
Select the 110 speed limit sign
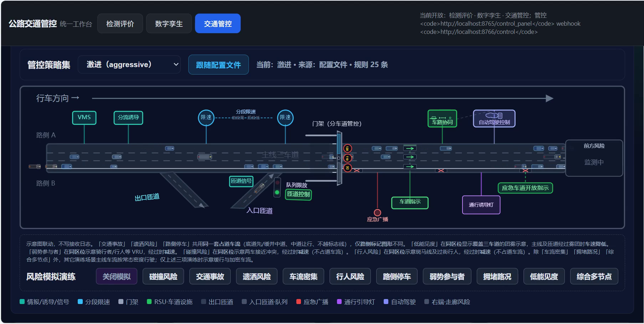347,158
